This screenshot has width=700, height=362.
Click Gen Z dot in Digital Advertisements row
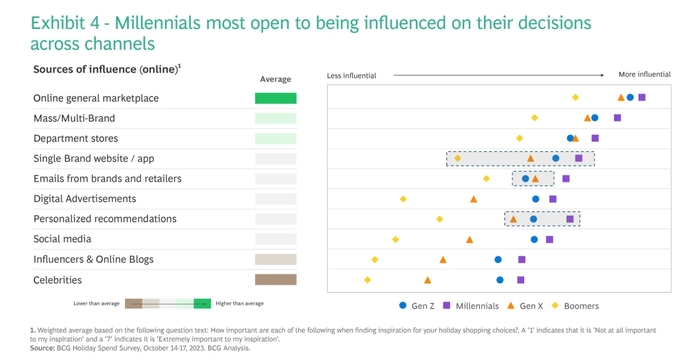[536, 199]
